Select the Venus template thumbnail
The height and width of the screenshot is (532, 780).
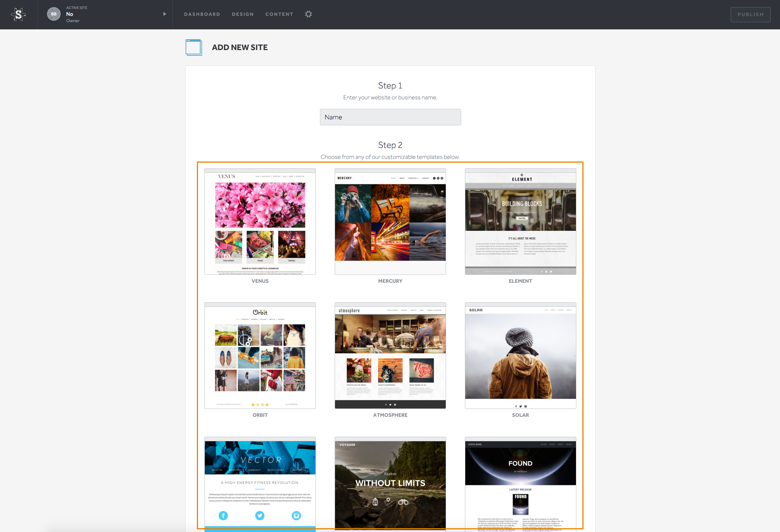click(260, 222)
